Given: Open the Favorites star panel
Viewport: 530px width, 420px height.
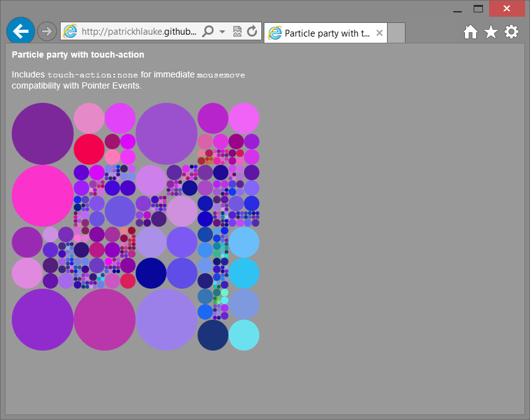Looking at the screenshot, I should 491,31.
